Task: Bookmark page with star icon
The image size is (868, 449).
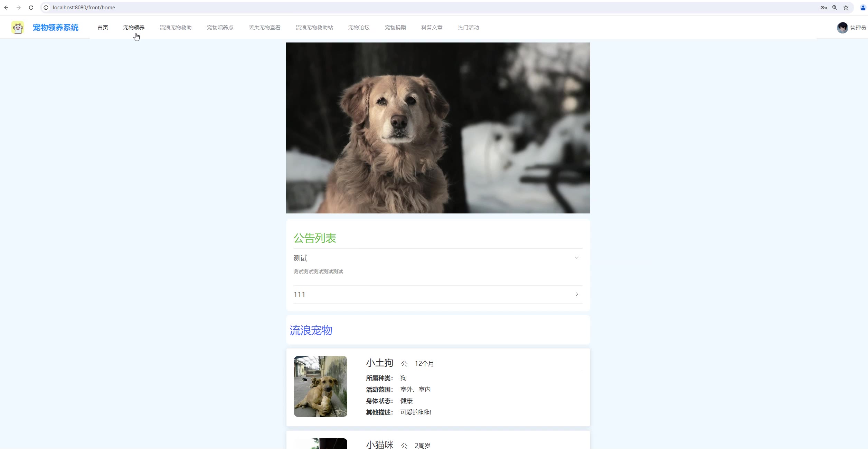Action: click(846, 8)
